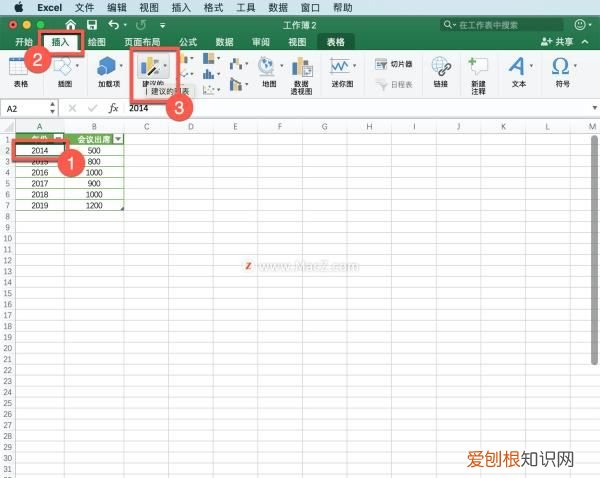600x478 pixels.
Task: Open the Apple menu
Action: click(x=18, y=7)
